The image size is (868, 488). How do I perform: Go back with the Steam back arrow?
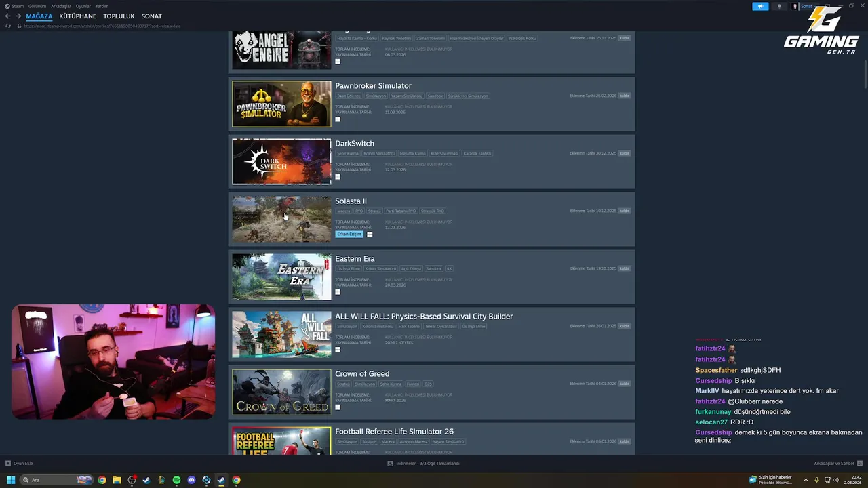click(7, 16)
